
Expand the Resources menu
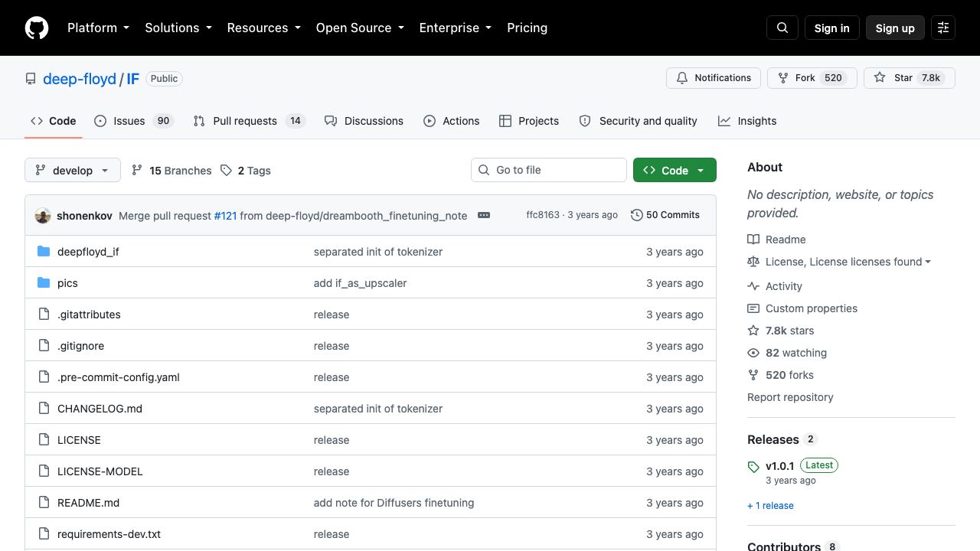click(x=264, y=28)
